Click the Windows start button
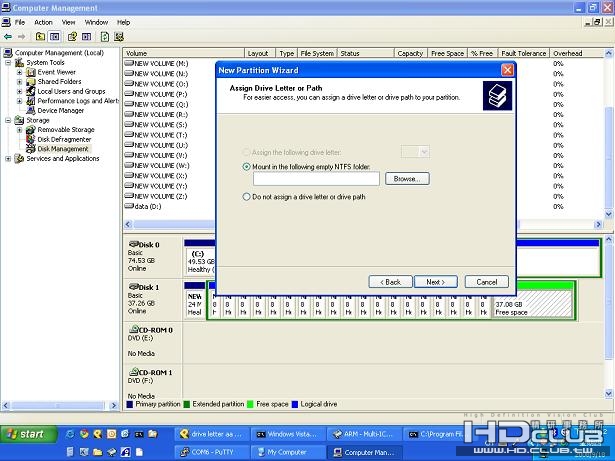Viewport: 615px width, 461px height. (x=28, y=434)
